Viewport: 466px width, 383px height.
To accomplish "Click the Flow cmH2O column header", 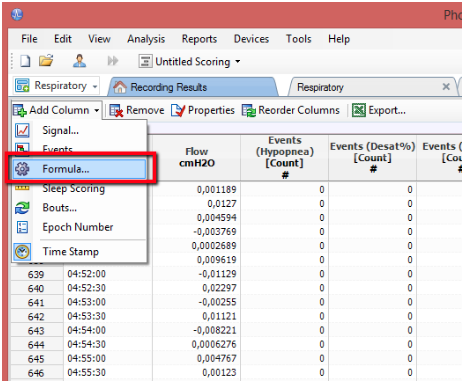I will click(x=197, y=157).
